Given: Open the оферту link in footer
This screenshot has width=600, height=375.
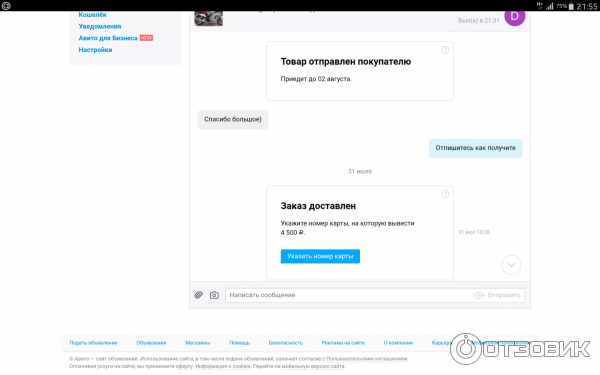Looking at the screenshot, I should coord(185,367).
